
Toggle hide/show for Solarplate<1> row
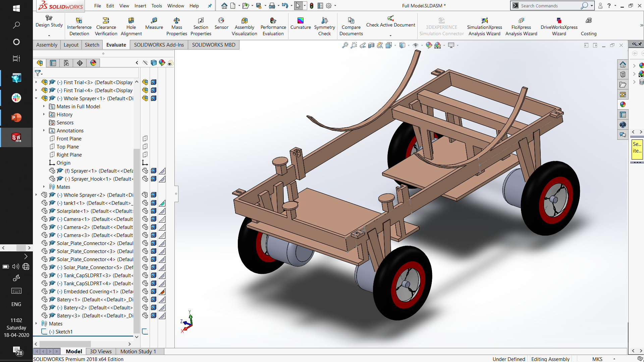(145, 211)
